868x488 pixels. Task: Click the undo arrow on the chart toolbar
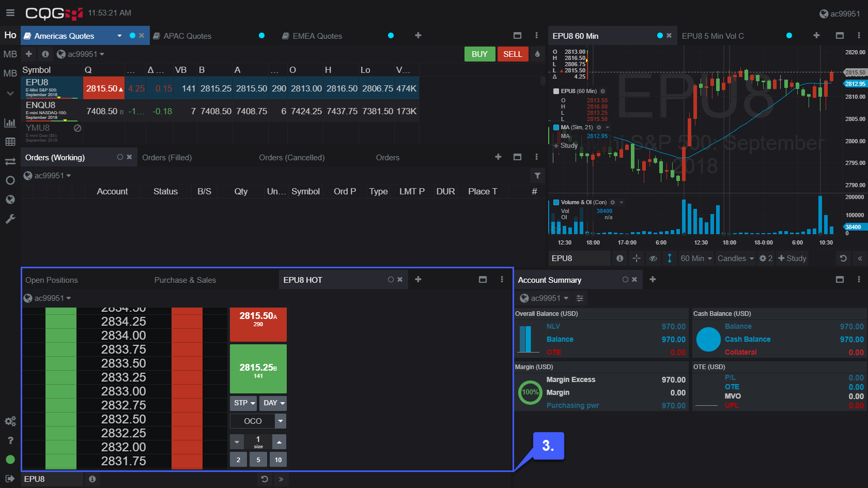tap(843, 258)
